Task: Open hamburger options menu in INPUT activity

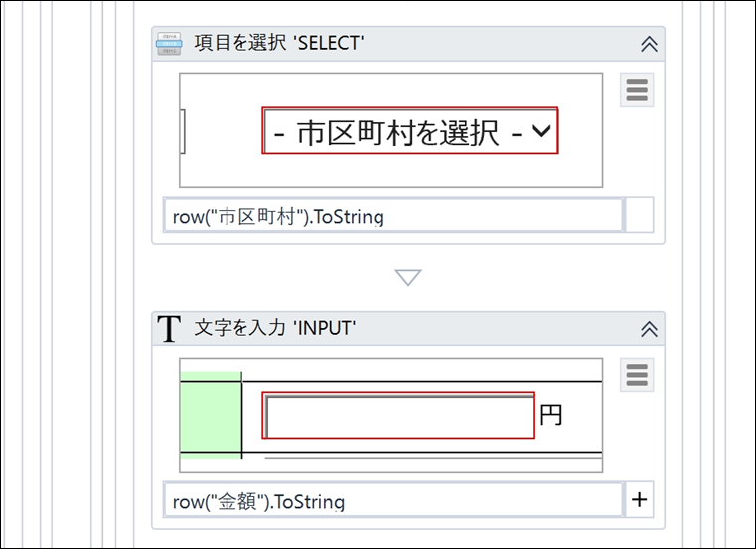Action: (x=637, y=375)
